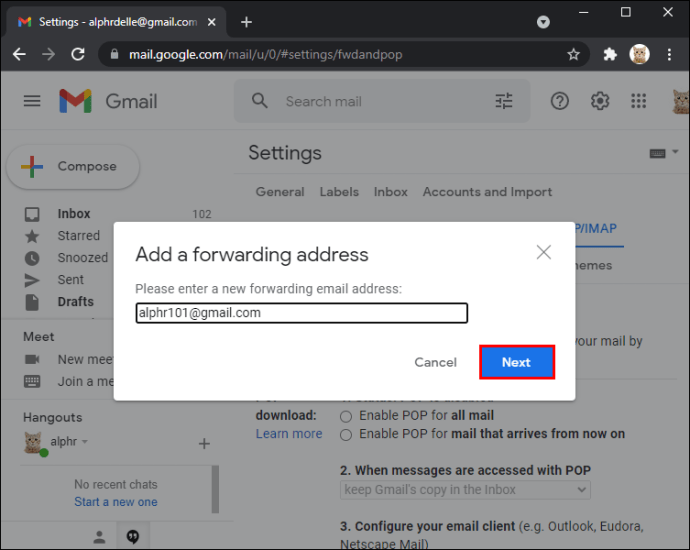Click the Google account cat avatar
The height and width of the screenshot is (550, 690).
pos(681,101)
